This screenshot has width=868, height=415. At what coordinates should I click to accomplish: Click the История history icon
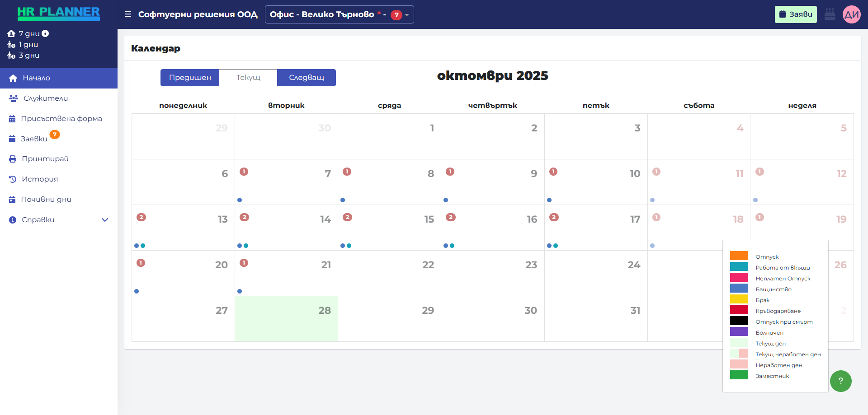pyautogui.click(x=12, y=179)
